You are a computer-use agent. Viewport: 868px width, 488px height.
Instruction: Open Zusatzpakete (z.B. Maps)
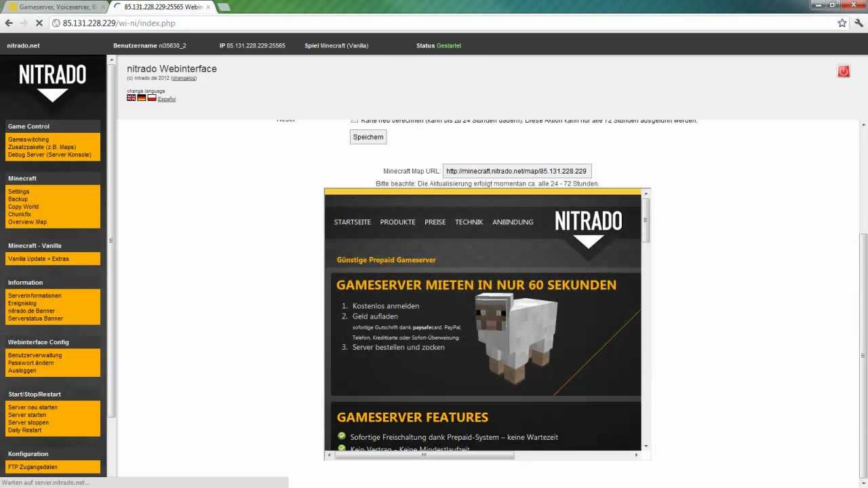click(42, 147)
